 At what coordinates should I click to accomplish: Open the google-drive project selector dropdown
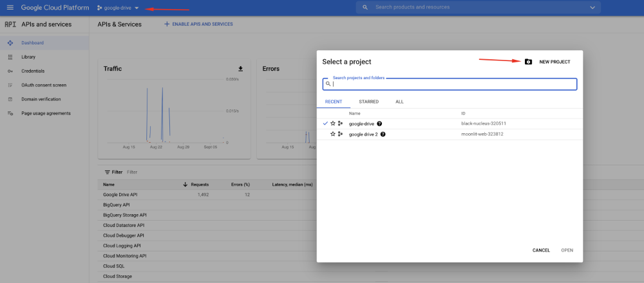pyautogui.click(x=118, y=8)
